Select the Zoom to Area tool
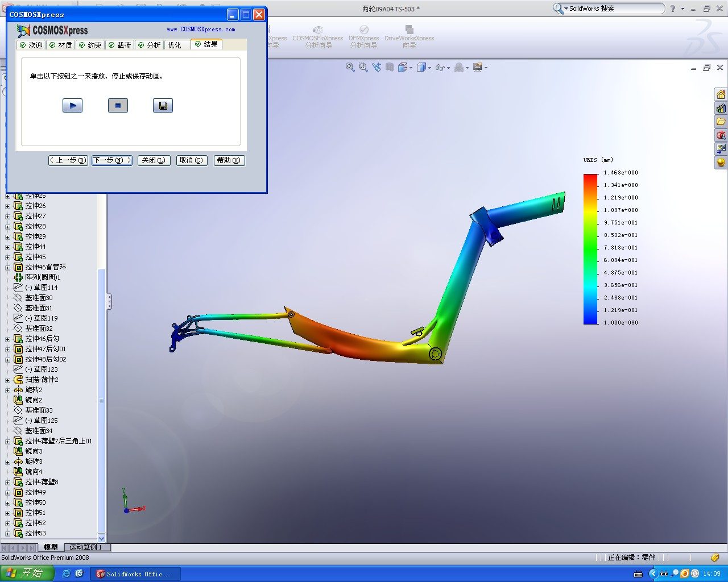Viewport: 728px width, 582px height. (363, 67)
